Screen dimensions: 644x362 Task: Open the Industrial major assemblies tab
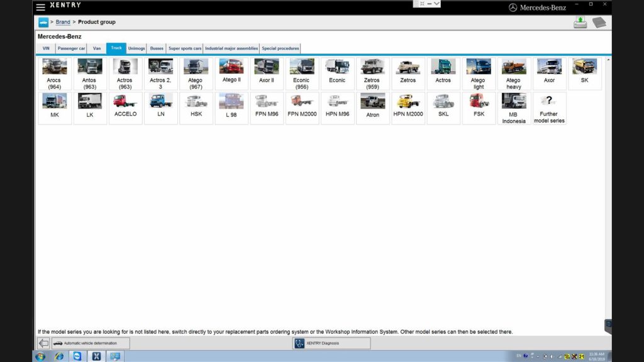[x=231, y=48]
